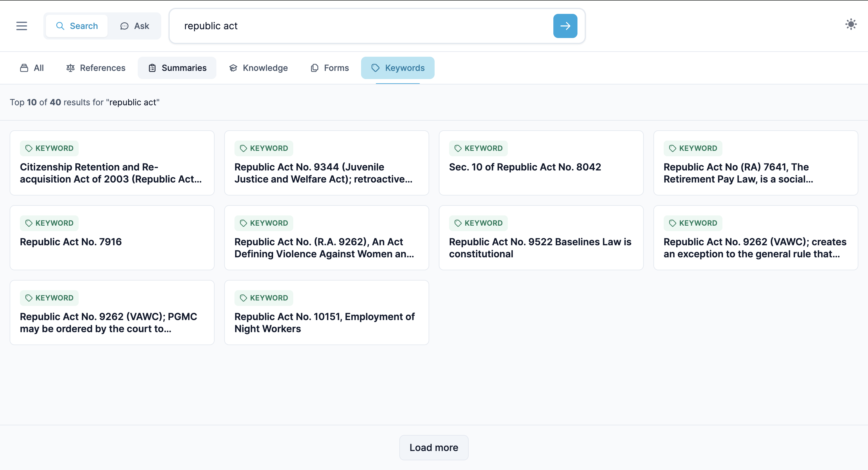The image size is (868, 470).
Task: Switch to Ask mode
Action: pyautogui.click(x=134, y=26)
